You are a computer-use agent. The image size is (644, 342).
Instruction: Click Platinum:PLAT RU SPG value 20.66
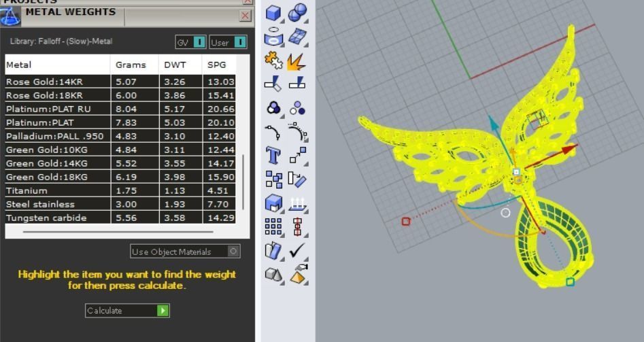pyautogui.click(x=221, y=109)
